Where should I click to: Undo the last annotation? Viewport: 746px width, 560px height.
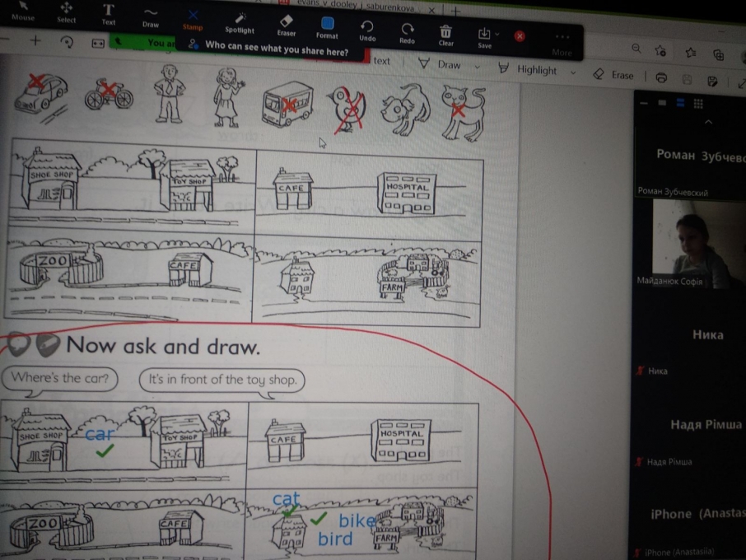click(x=367, y=31)
